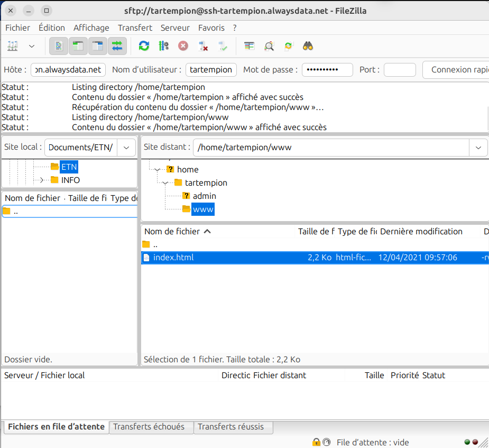
Task: Refresh the file and folder lists
Action: (x=144, y=47)
